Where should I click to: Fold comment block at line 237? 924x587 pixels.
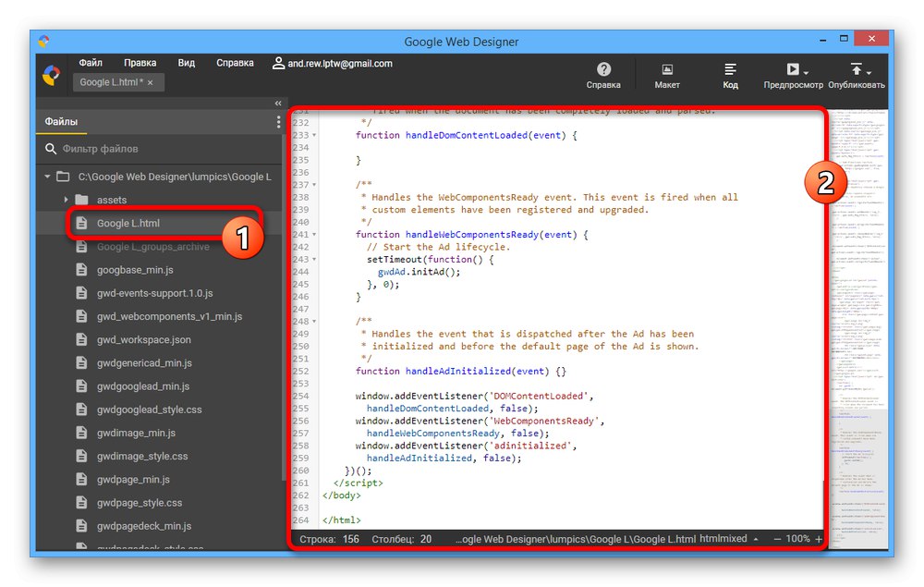314,185
